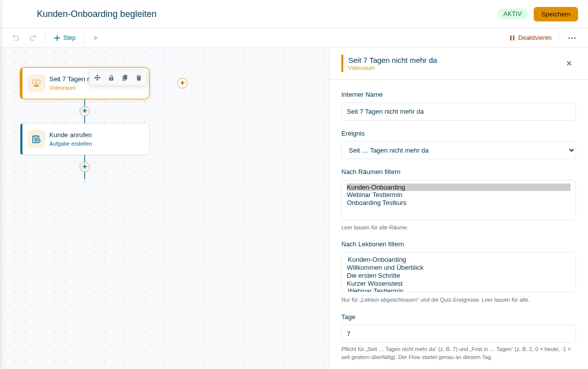Add step between trigger and Kunde anrufen

point(85,111)
